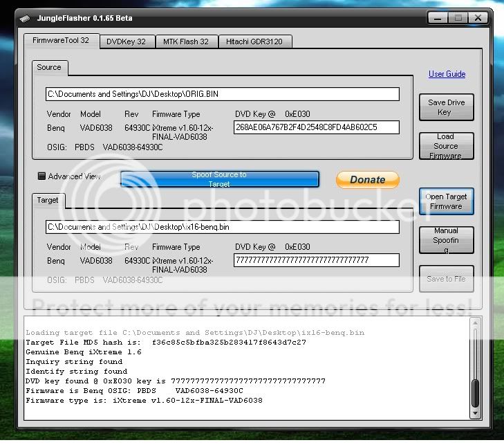Screen dimensions: 504x447
Task: Click the target DVD Key field
Action: coord(316,260)
